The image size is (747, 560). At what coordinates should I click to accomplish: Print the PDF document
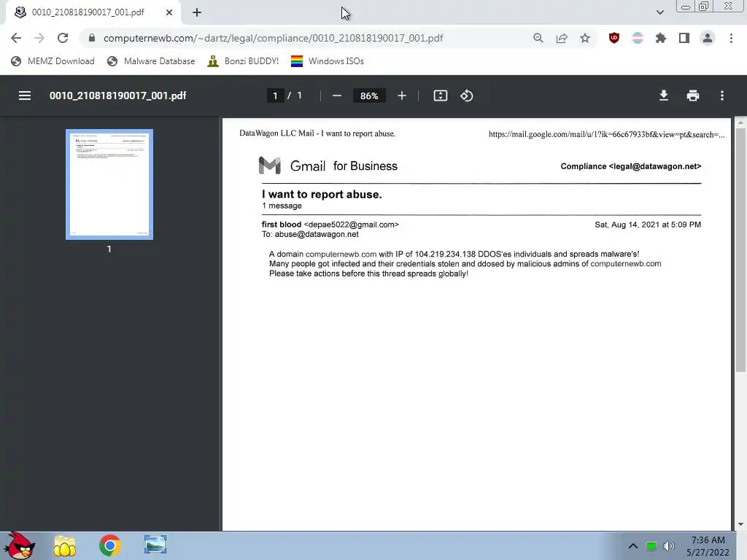click(693, 96)
